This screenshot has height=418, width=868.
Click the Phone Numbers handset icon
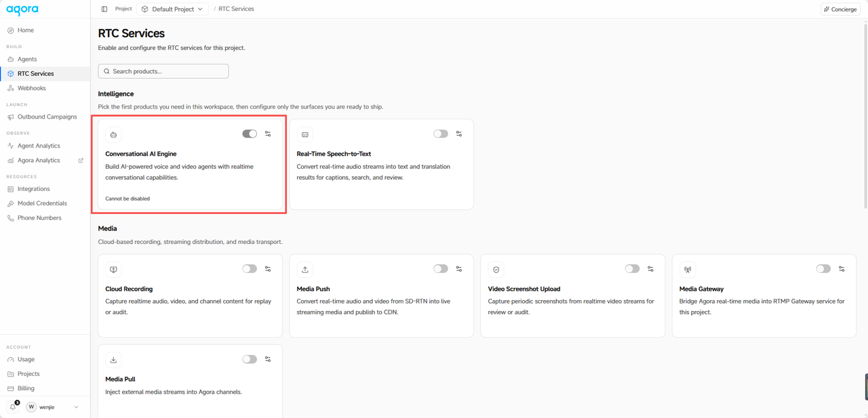[10, 218]
